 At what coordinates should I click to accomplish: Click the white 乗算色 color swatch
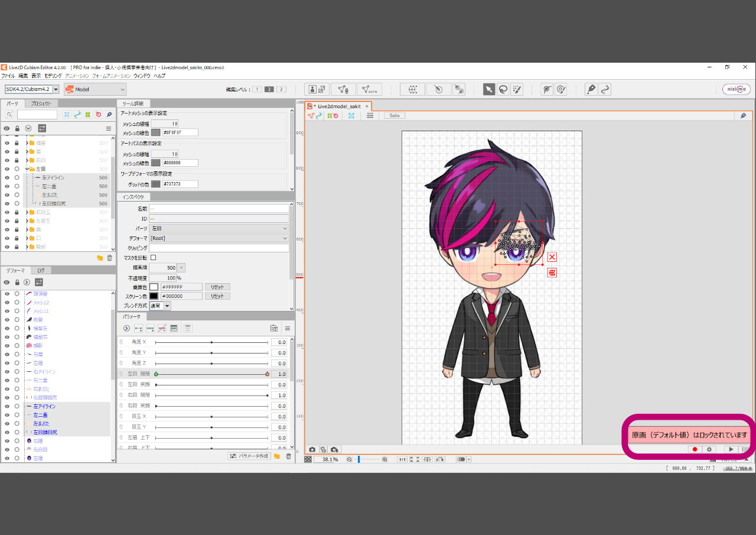click(154, 287)
